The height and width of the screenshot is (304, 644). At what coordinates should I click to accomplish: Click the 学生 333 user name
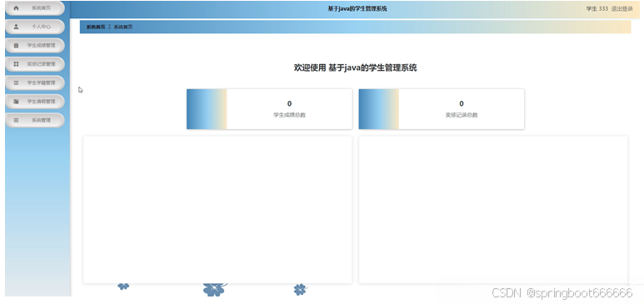[597, 8]
